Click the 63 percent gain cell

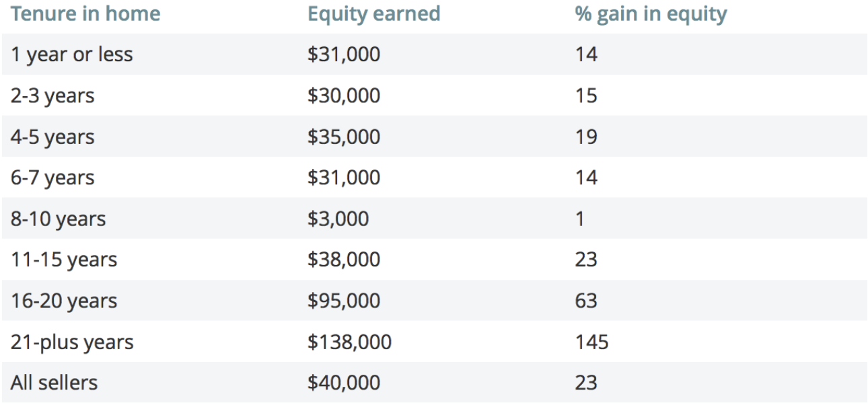pyautogui.click(x=587, y=301)
